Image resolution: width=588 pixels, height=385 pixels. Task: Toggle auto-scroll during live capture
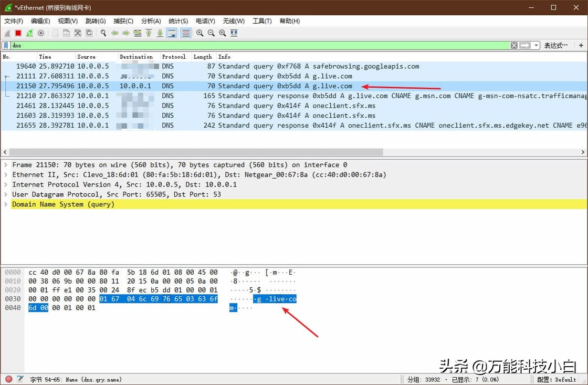pos(171,33)
